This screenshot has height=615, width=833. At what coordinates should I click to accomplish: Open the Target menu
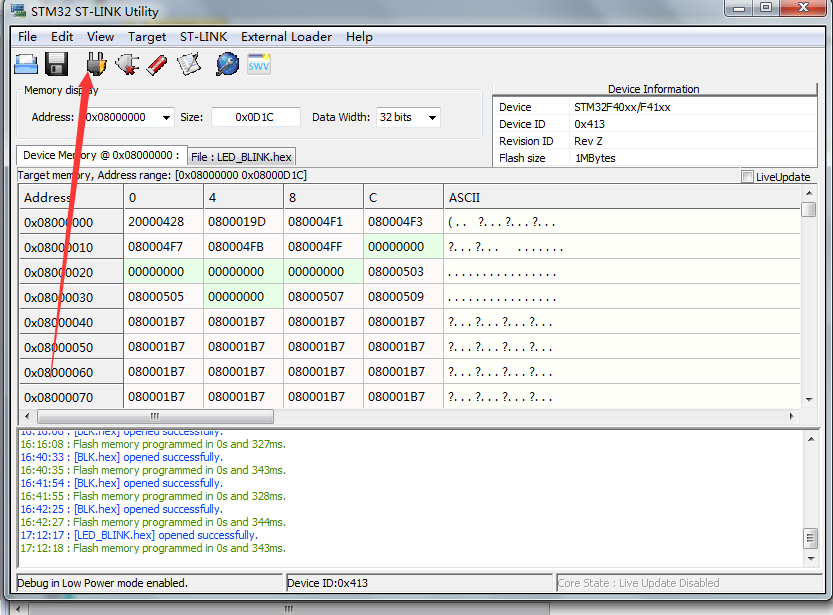(147, 37)
